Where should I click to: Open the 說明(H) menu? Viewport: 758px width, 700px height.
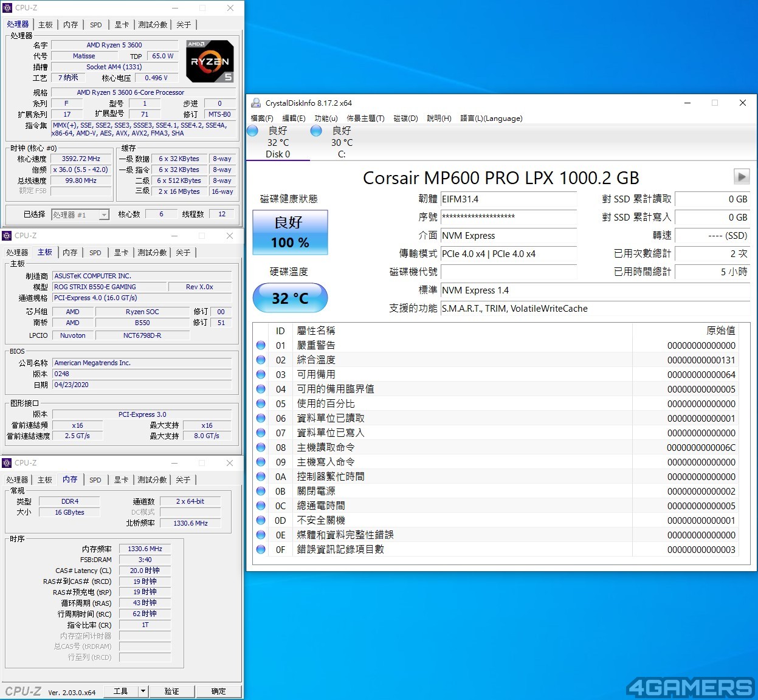(x=439, y=118)
